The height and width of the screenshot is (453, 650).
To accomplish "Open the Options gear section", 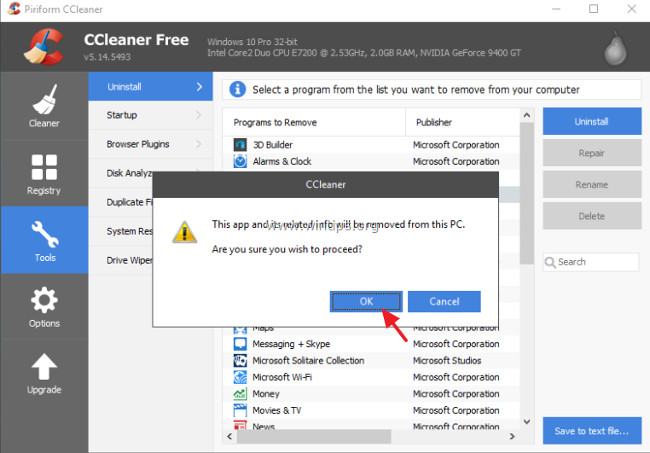I will 44,306.
